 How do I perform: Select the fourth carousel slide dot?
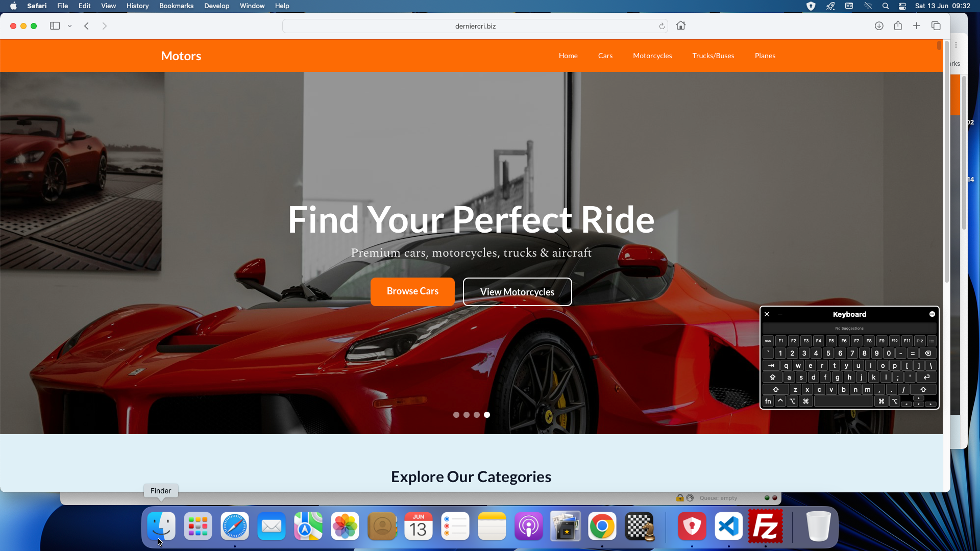pos(487,415)
